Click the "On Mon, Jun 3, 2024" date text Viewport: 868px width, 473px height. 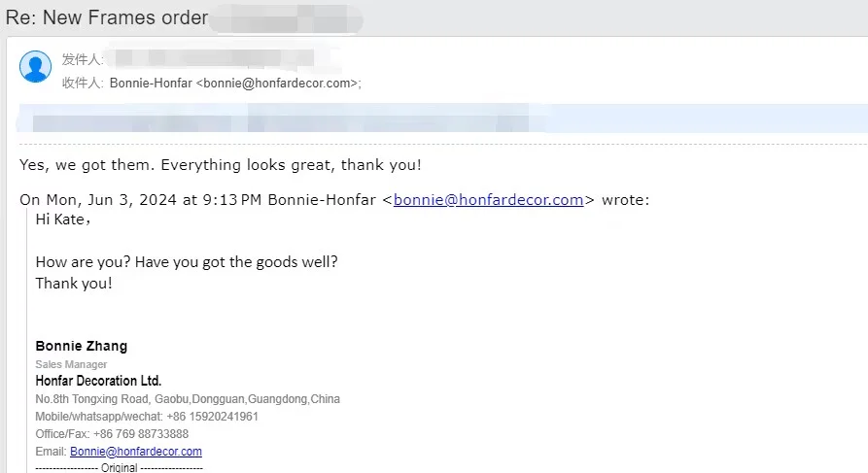click(107, 200)
